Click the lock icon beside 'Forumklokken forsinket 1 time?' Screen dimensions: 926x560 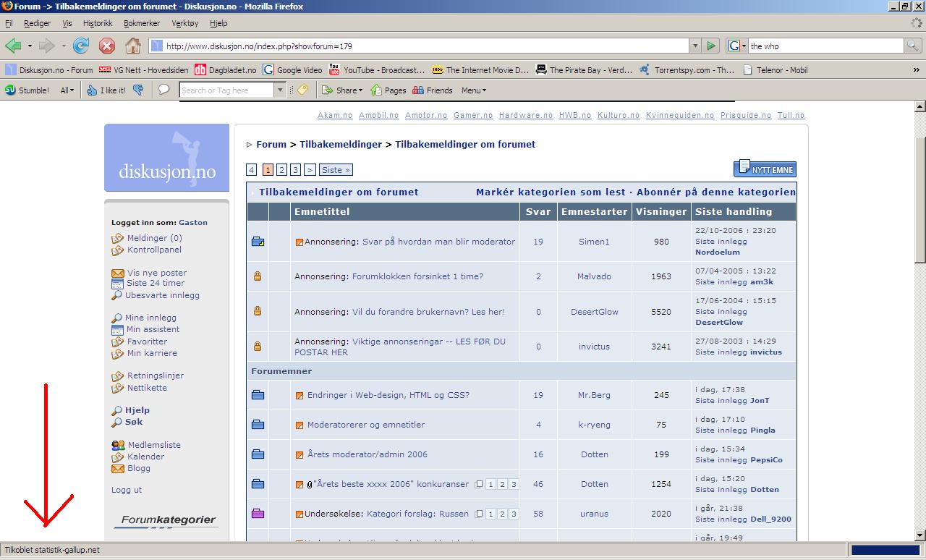[257, 276]
